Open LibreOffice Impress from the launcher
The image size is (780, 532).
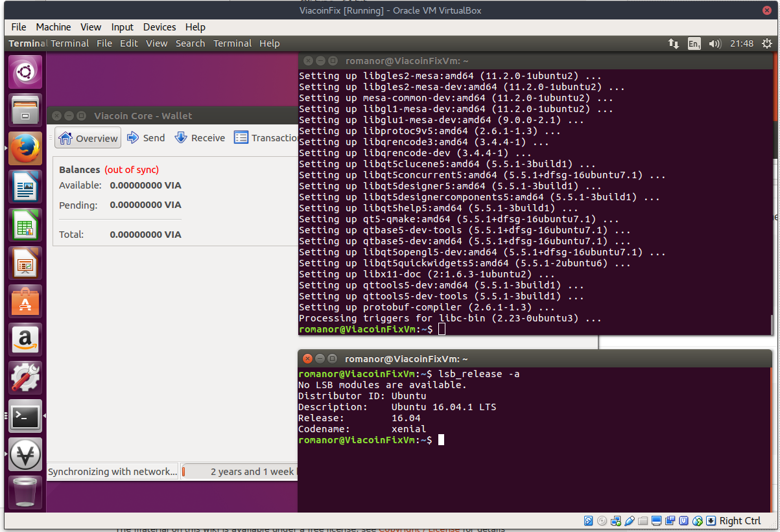coord(25,263)
